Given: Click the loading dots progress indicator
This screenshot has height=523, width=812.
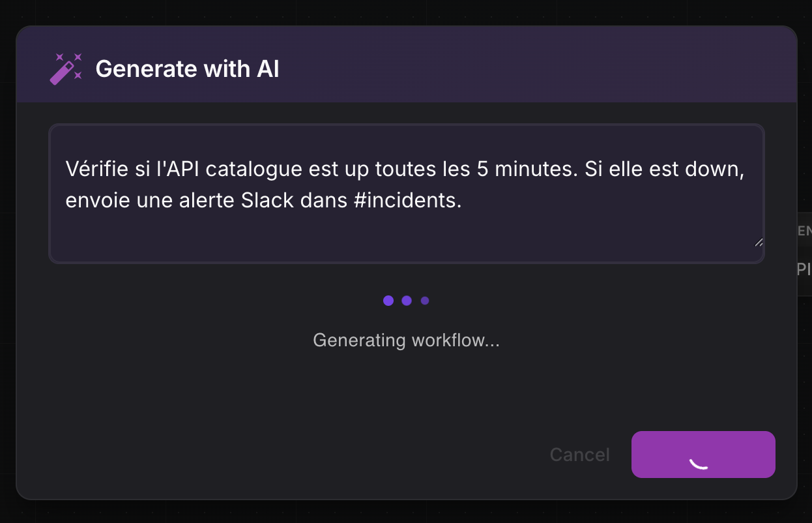Looking at the screenshot, I should [x=407, y=301].
